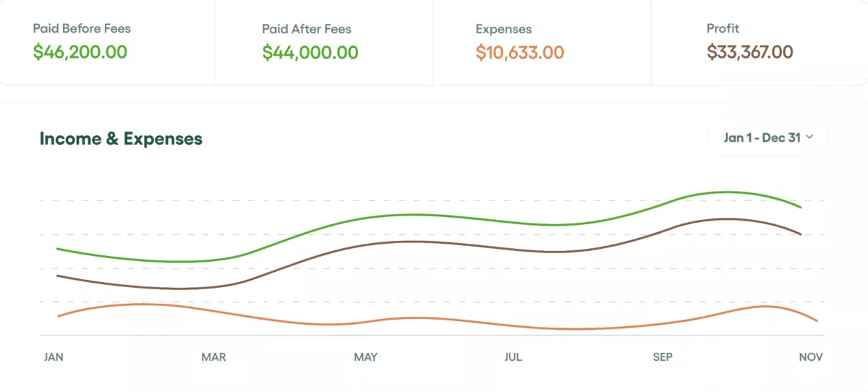Click the $46,200.00 amount

80,52
